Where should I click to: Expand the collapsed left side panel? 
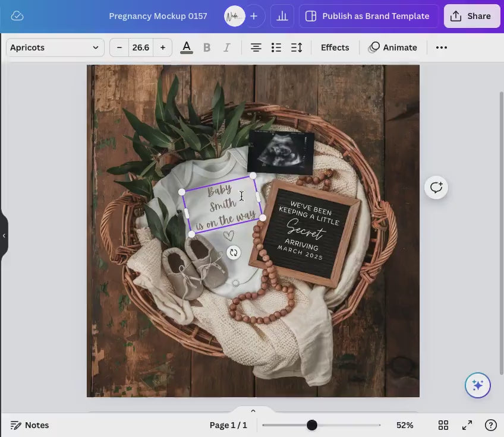(4, 236)
